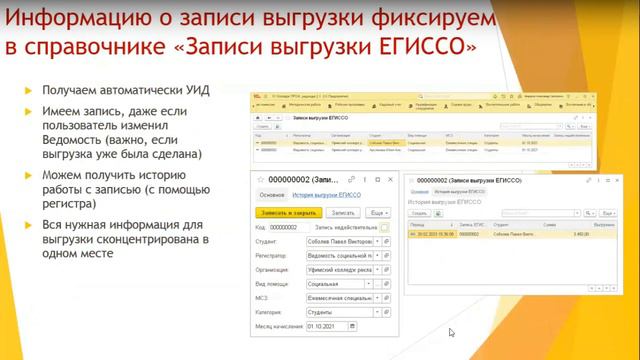Click Home icon in Записи выгрузки ЕГИССО list window
This screenshot has height=360, width=640.
click(258, 118)
